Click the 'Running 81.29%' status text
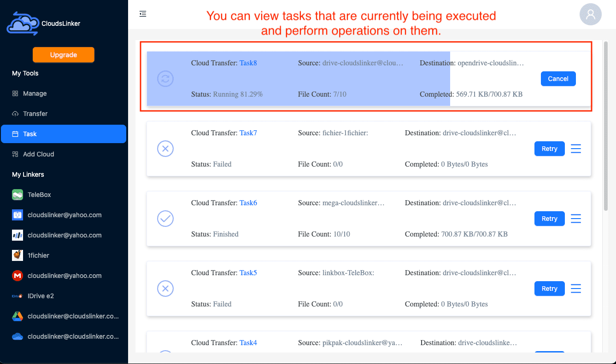 click(x=238, y=94)
